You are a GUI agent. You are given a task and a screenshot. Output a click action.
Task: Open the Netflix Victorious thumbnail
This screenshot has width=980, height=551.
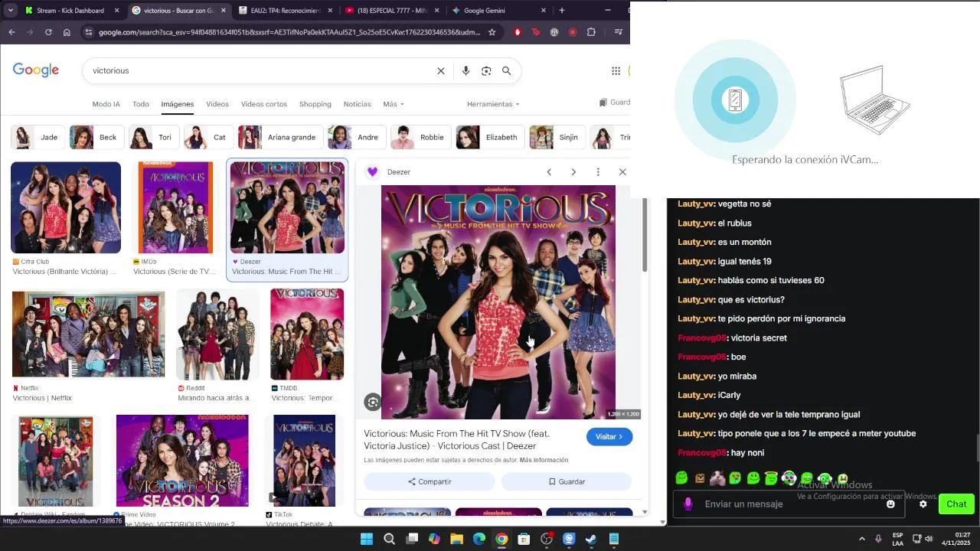click(88, 334)
